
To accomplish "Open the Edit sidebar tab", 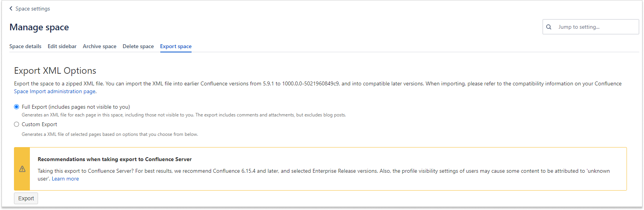I will (62, 46).
